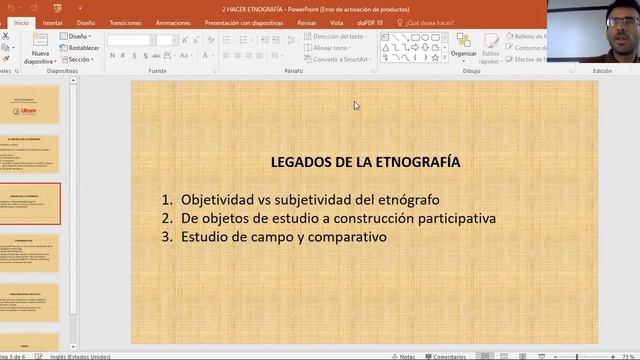This screenshot has width=640, height=360.
Task: Click Notas in status bar
Action: (403, 356)
